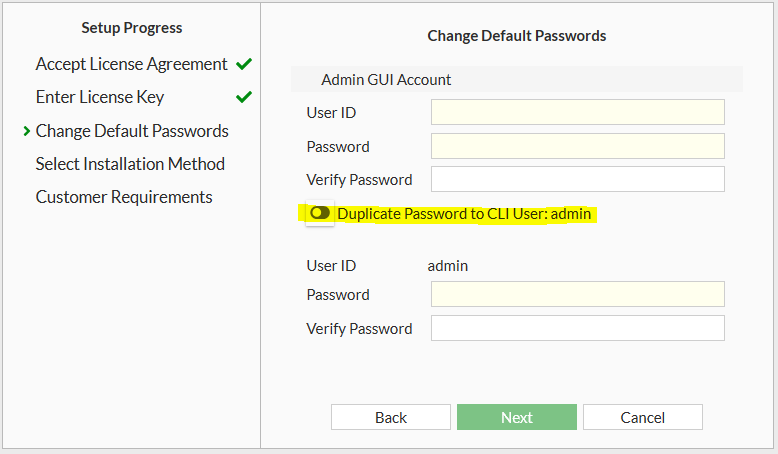The width and height of the screenshot is (778, 454).
Task: Click the green checkmark beside Accept License Agreement
Action: (x=244, y=64)
